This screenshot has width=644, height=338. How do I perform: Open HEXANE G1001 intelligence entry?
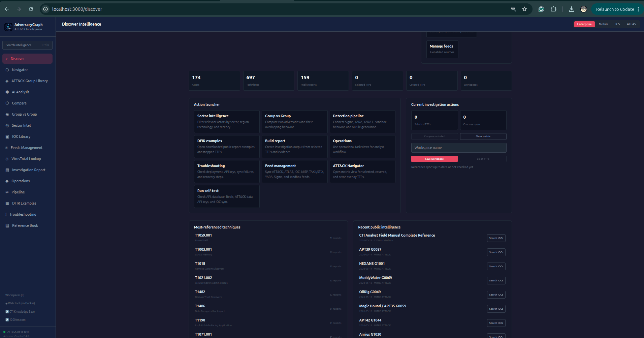[x=372, y=264]
